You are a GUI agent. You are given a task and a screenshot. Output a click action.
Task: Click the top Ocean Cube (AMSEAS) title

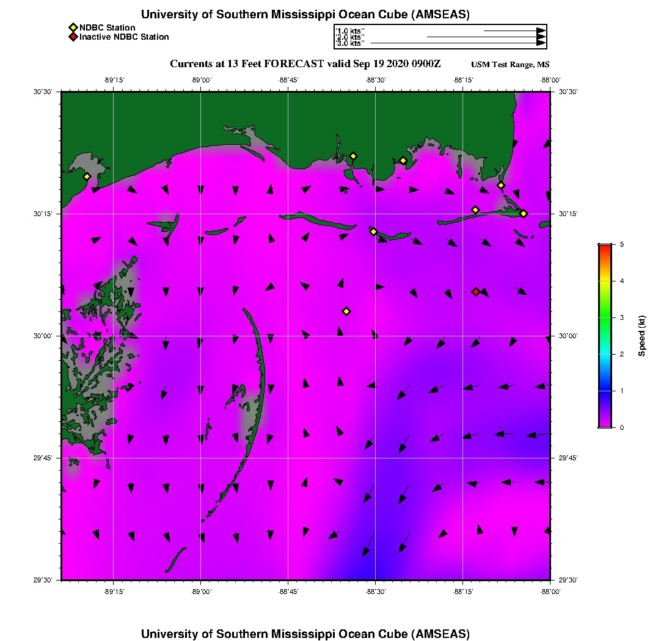(x=305, y=14)
